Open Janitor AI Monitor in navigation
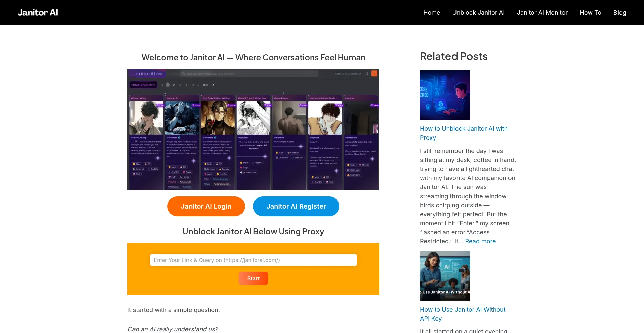Screen dimensions: 644x333 click(x=542, y=12)
